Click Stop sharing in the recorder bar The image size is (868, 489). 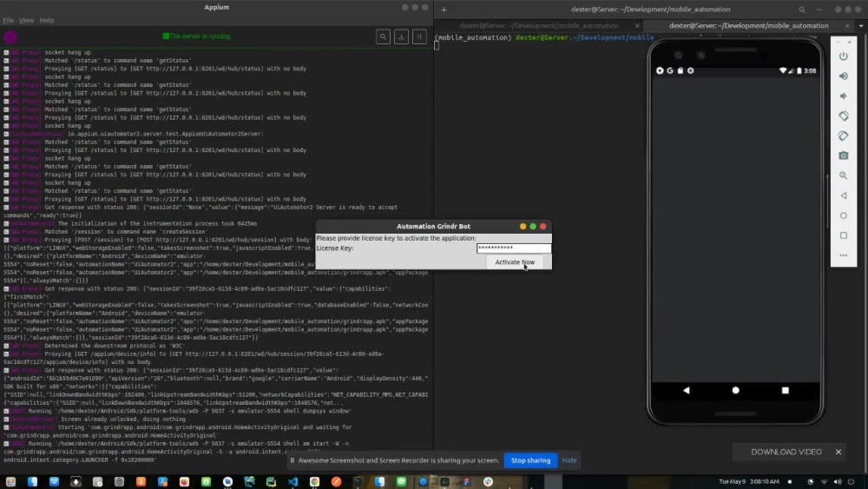530,460
